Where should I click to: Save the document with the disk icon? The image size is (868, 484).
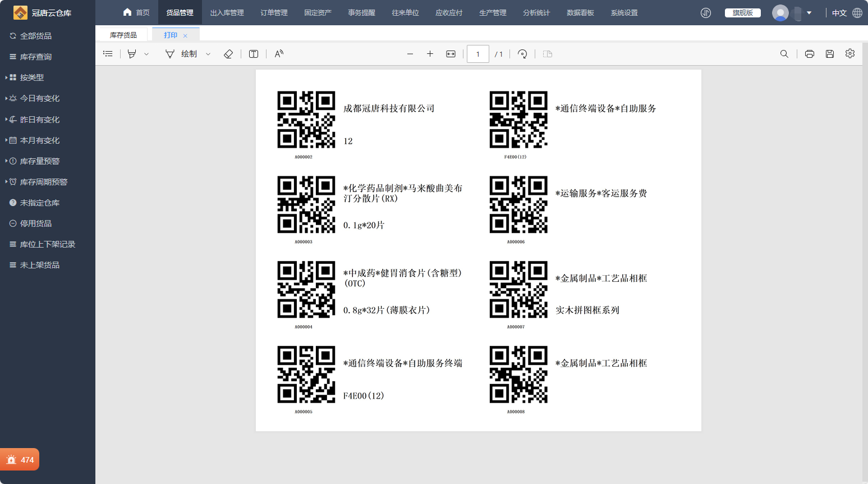click(830, 54)
